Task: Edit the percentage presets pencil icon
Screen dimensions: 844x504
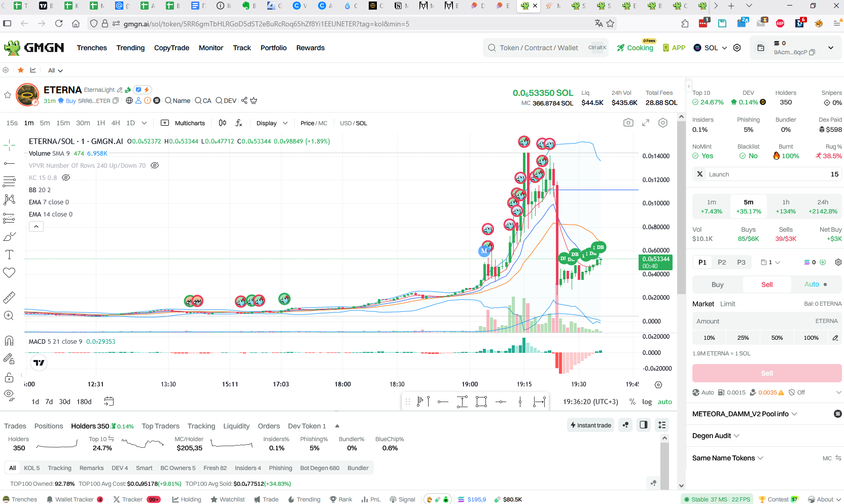Action: (835, 338)
